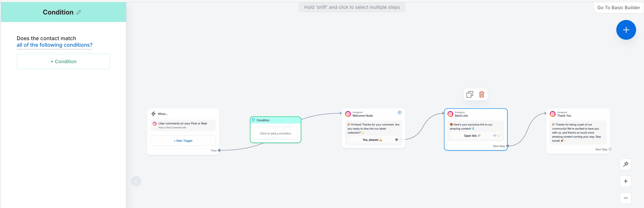Click the 'Post or Reel Comments #8' text
This screenshot has width=644, height=208.
click(172, 128)
